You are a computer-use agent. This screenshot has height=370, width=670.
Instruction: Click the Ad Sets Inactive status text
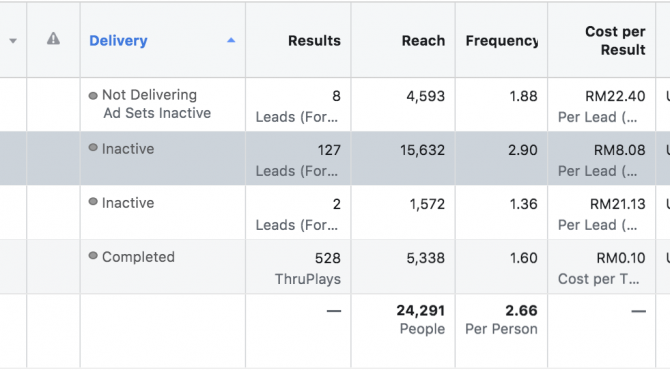[x=157, y=113]
